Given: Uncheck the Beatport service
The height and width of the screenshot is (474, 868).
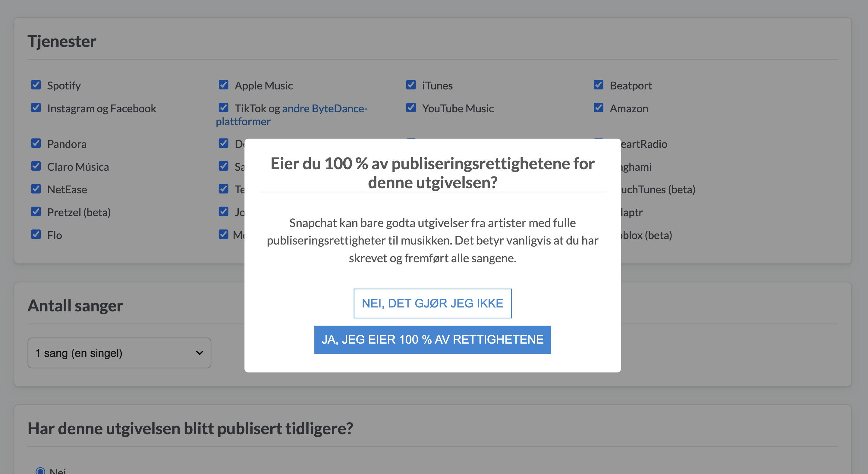Looking at the screenshot, I should tap(599, 85).
